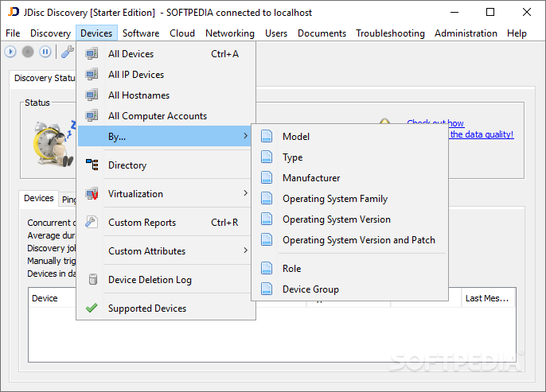Click the Stop discovery toolbar icon

coord(28,52)
